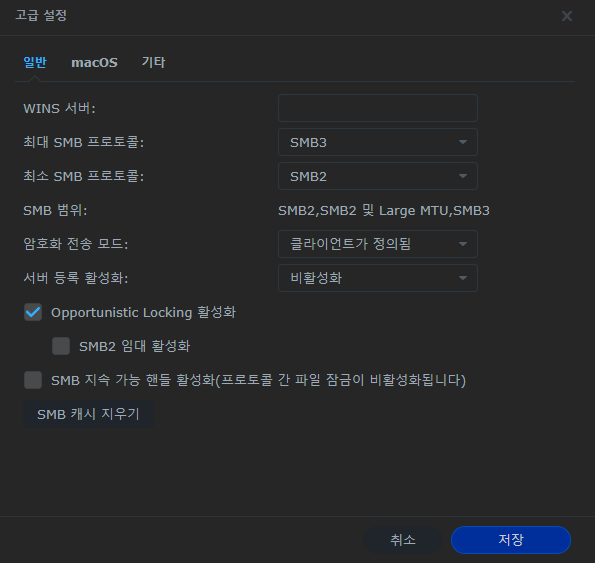Open the SMB2 minimum protocol dropdown

pos(378,176)
